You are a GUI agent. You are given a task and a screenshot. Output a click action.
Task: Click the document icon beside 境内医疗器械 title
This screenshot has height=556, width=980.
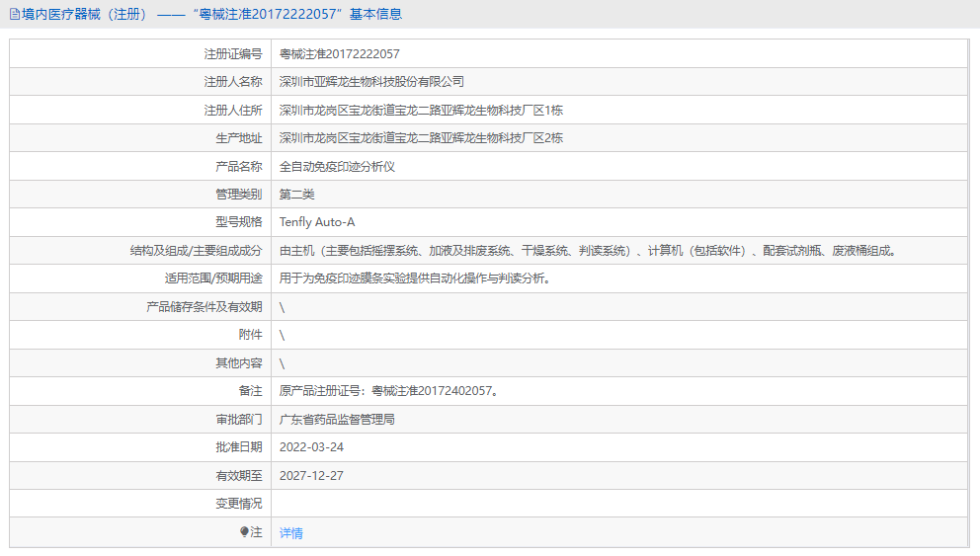pyautogui.click(x=15, y=15)
